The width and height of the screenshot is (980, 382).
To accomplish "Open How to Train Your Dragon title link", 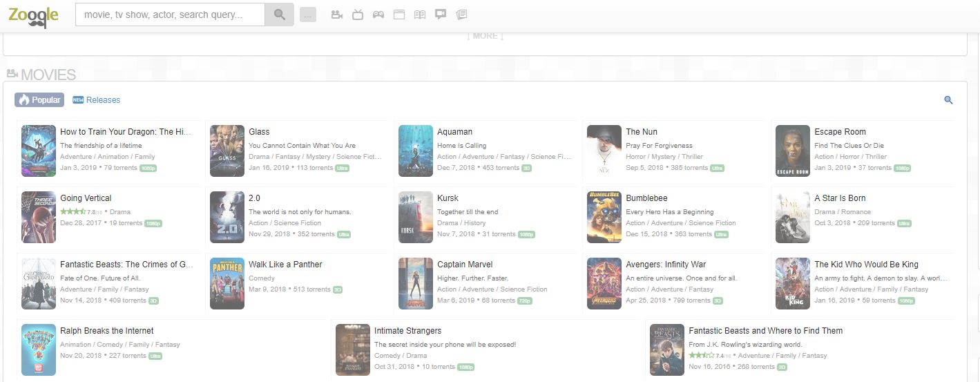I will click(x=126, y=132).
